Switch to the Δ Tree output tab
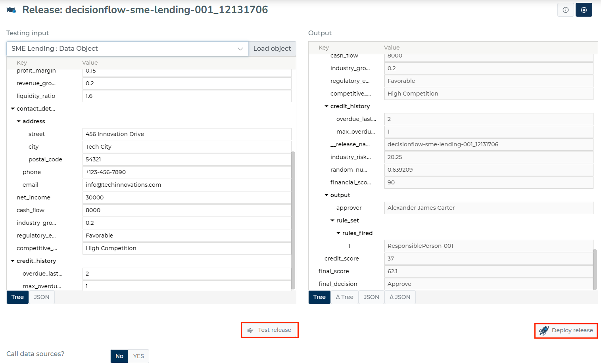 (345, 297)
